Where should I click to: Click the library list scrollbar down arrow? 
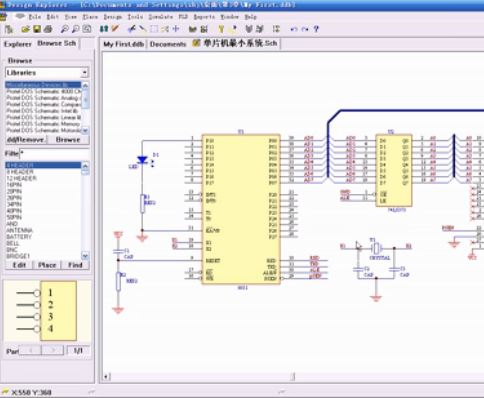pos(85,130)
